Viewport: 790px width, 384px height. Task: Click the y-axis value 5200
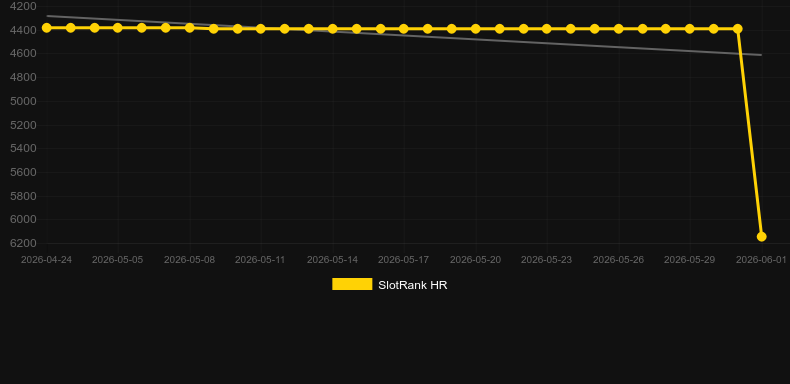click(x=23, y=125)
